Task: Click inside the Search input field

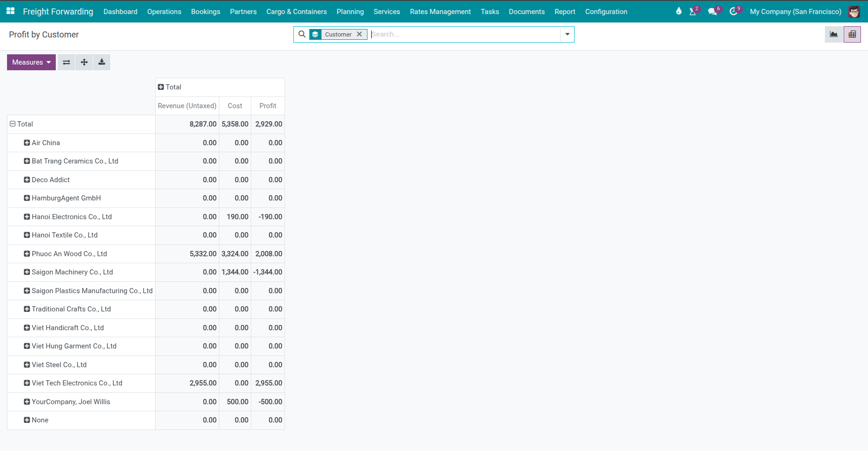Action: (x=464, y=34)
